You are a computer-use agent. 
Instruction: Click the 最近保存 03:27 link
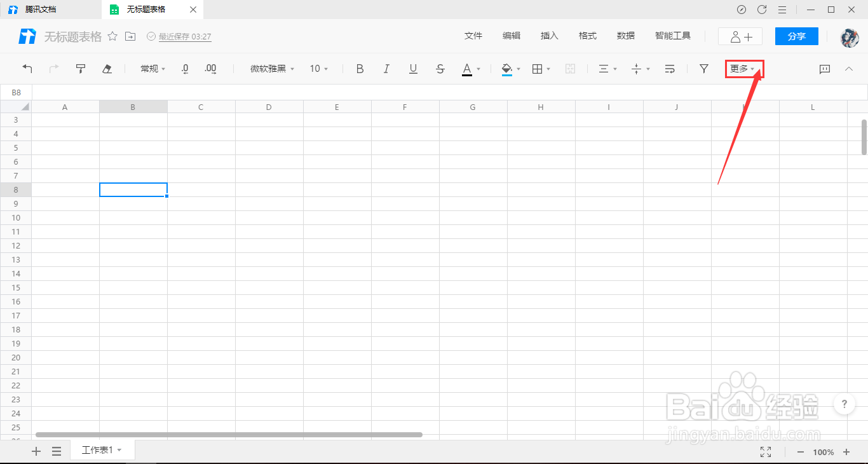[185, 37]
